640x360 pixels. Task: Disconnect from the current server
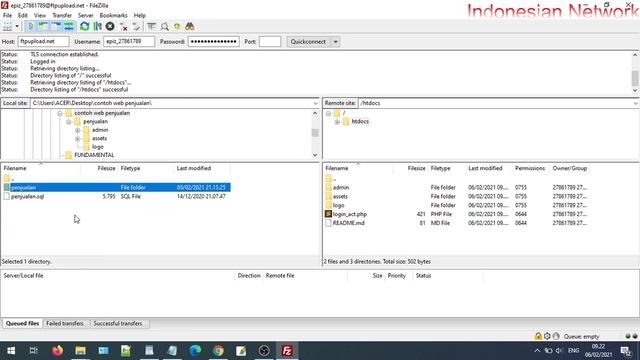(123, 27)
